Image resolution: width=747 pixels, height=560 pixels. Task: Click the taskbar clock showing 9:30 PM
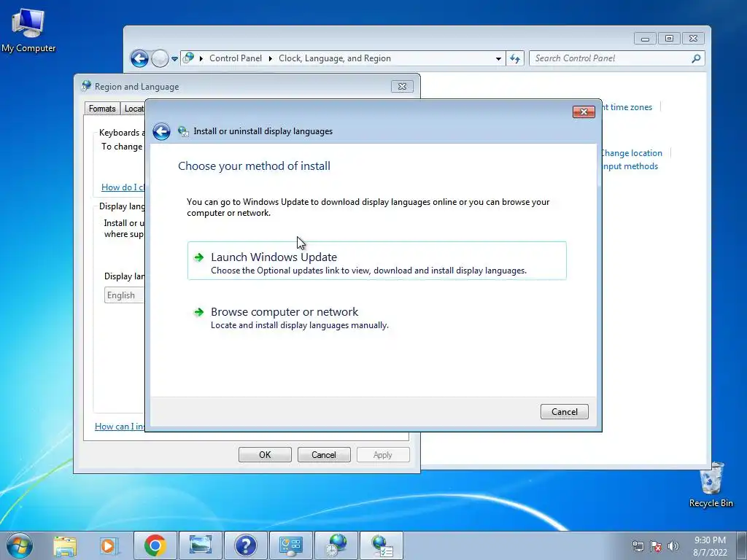coord(710,546)
